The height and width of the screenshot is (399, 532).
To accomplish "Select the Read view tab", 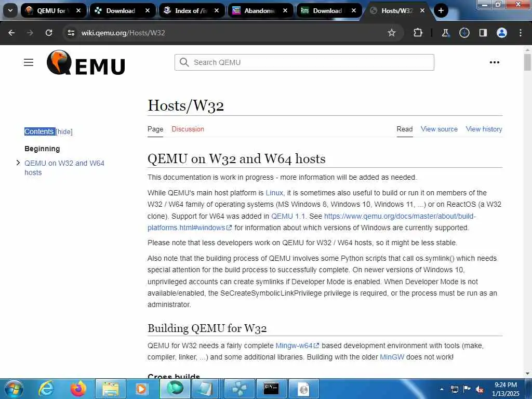I will (404, 129).
